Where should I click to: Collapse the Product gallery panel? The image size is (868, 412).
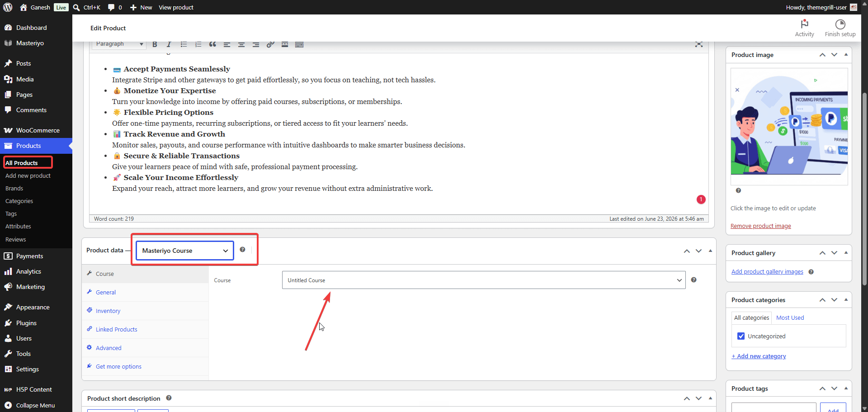[846, 253]
